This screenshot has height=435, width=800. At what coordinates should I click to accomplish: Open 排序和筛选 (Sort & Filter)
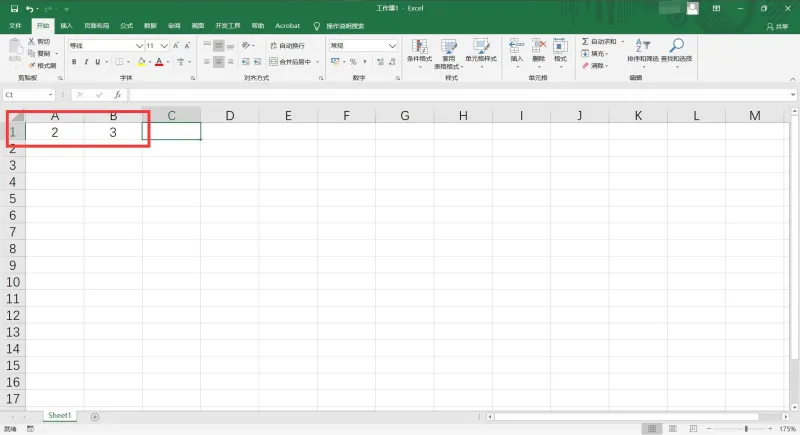[x=642, y=53]
